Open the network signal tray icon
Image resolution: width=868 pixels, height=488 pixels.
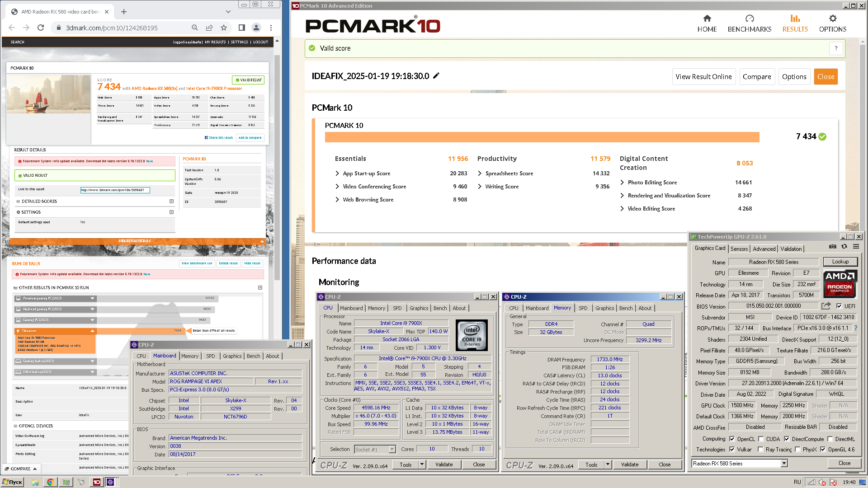[x=811, y=482]
